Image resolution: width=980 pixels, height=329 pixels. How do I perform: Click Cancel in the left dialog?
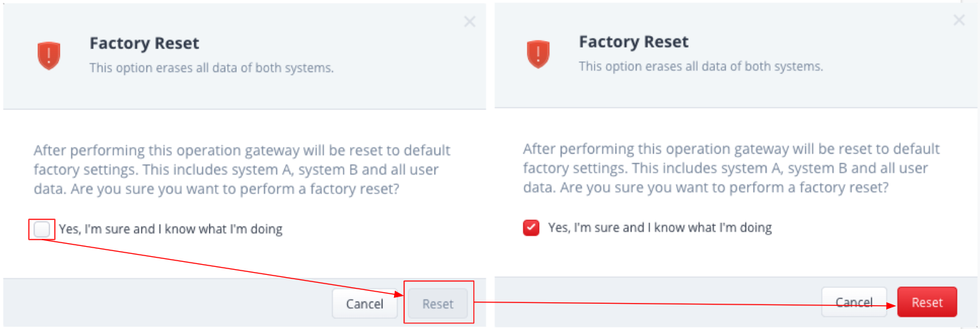point(364,304)
